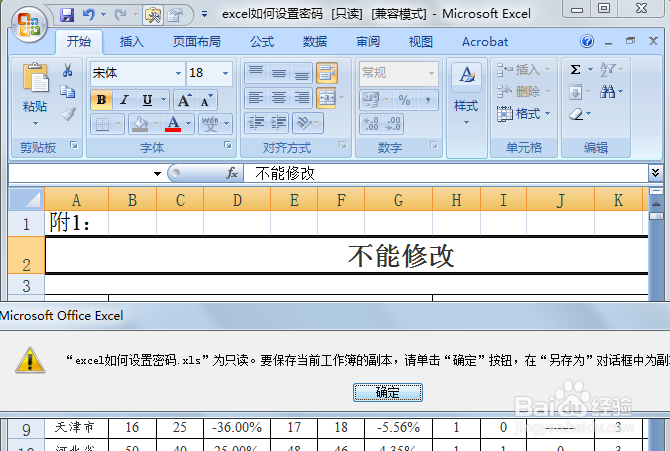Open phonetic guide wén button
The image size is (670, 451).
[x=210, y=124]
